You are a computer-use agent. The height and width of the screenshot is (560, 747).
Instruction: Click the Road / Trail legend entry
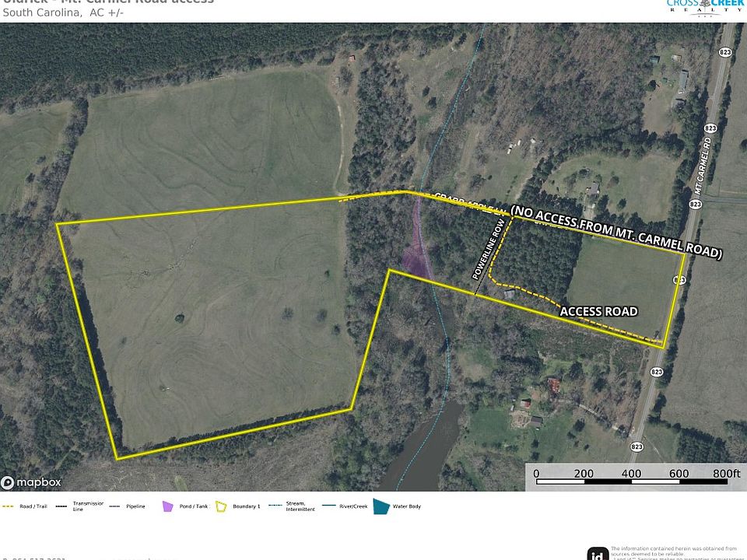pos(25,506)
